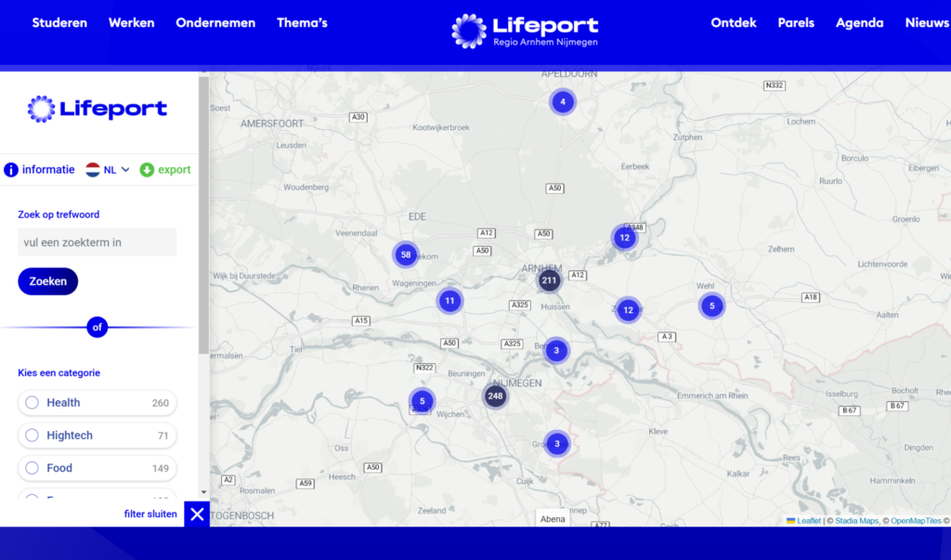Select the Hightech category radio button

[33, 435]
